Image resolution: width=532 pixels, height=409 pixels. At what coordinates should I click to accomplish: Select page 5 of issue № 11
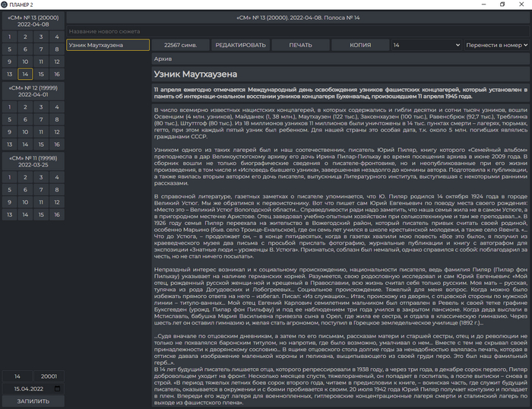[9, 190]
